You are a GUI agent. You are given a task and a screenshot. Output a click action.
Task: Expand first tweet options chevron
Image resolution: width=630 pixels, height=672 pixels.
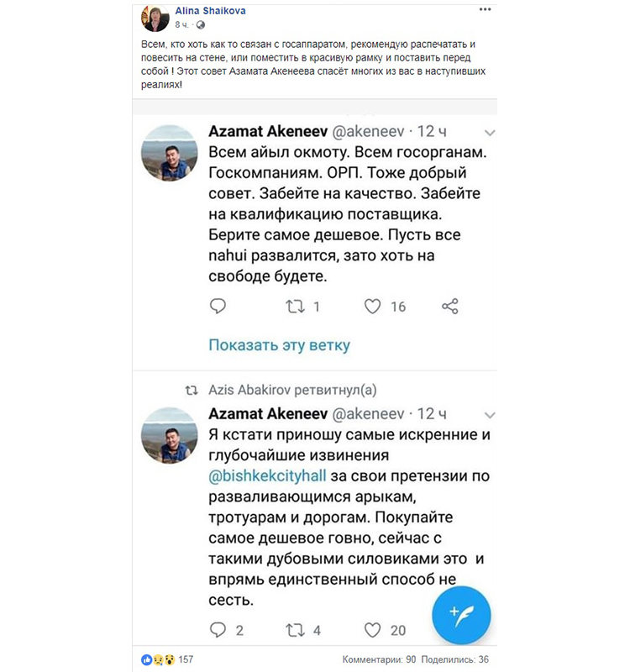click(491, 133)
